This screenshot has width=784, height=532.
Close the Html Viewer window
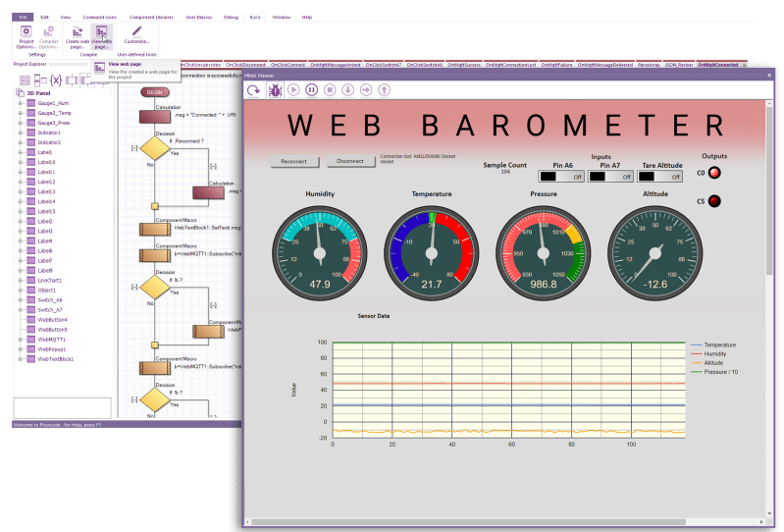[769, 76]
